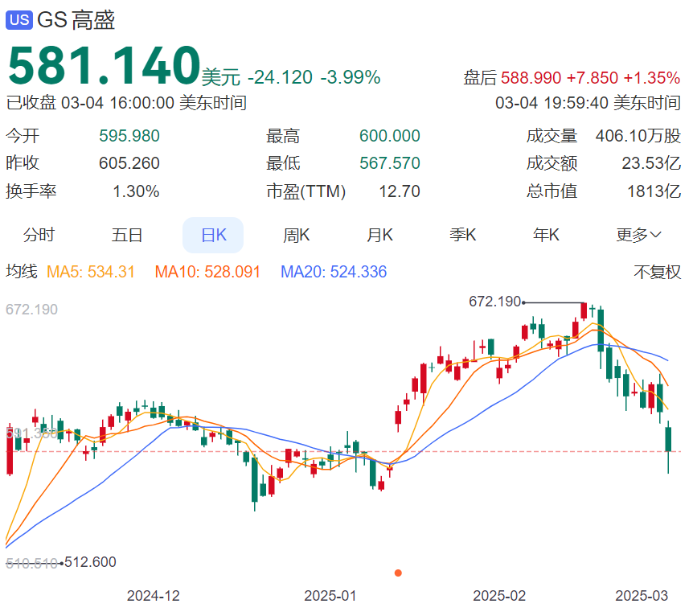This screenshot has width=693, height=616.
Task: Click the 2025-01 date axis label
Action: pyautogui.click(x=330, y=596)
